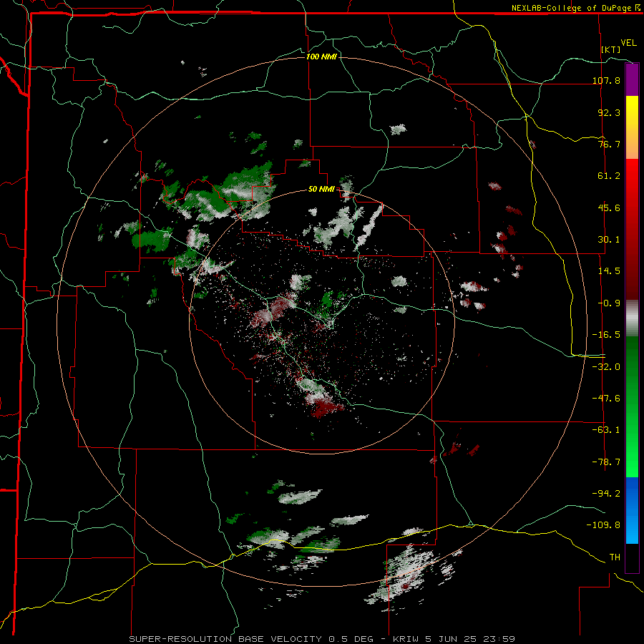This screenshot has height=644, width=644.
Task: Select the -109.8 legend value
Action: [603, 525]
